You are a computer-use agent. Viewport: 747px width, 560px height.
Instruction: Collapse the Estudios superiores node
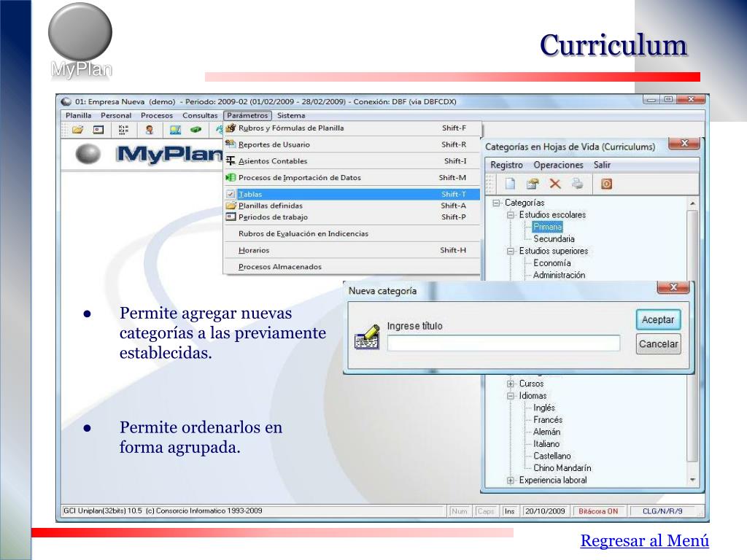click(x=511, y=251)
